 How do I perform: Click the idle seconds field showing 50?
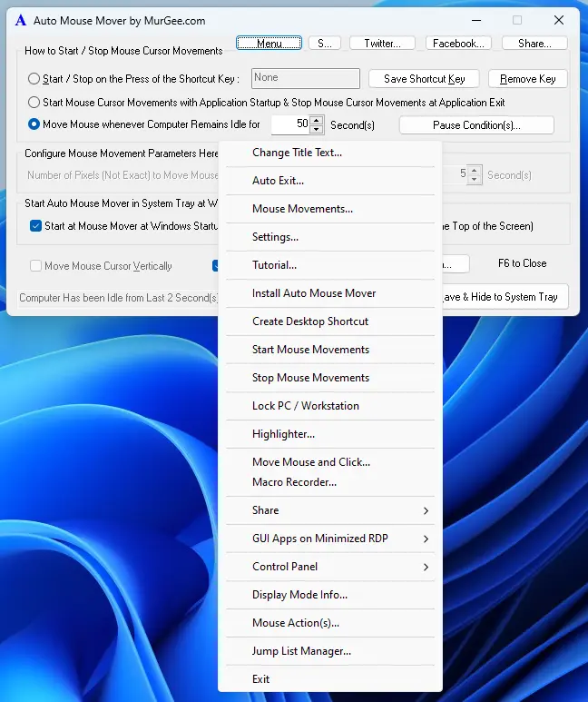click(291, 124)
